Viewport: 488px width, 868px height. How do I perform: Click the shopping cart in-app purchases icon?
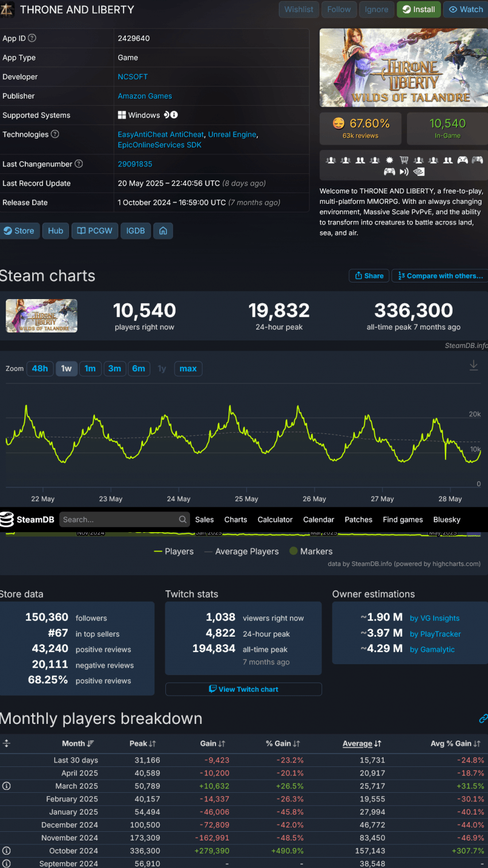coord(404,160)
